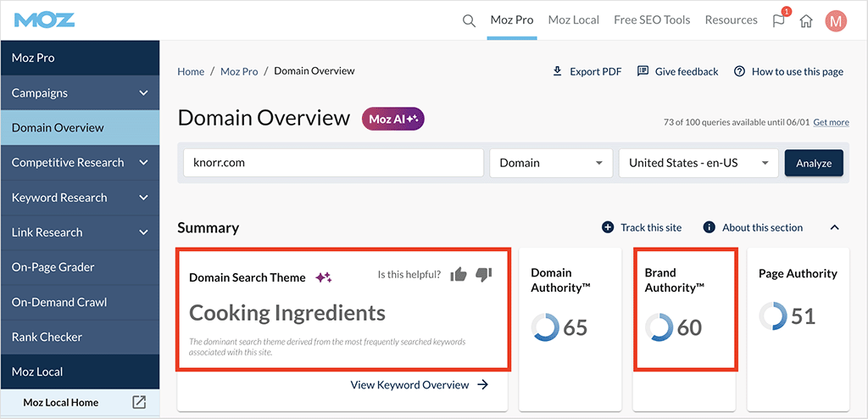Open Free SEO Tools in the top menu
Viewport: 868px width, 419px height.
(652, 20)
